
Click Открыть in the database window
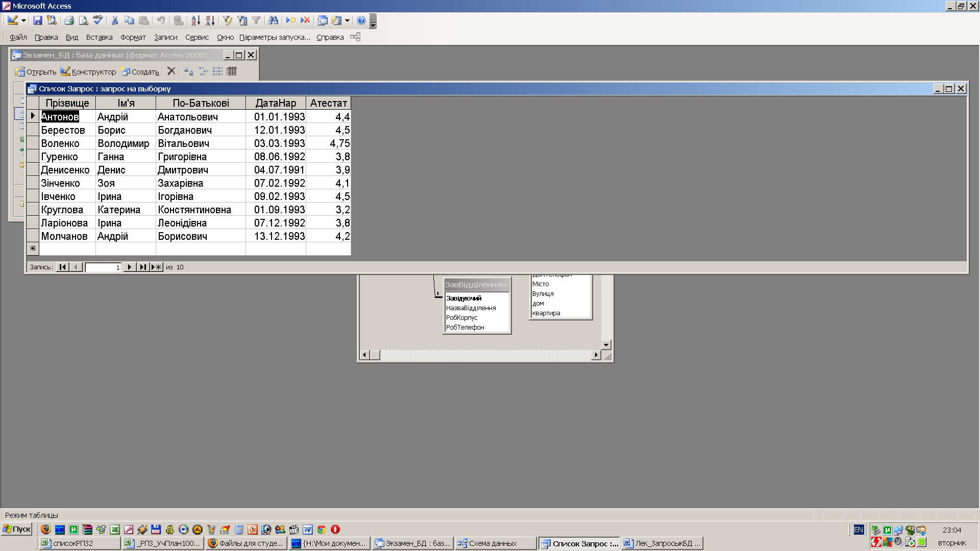point(36,71)
